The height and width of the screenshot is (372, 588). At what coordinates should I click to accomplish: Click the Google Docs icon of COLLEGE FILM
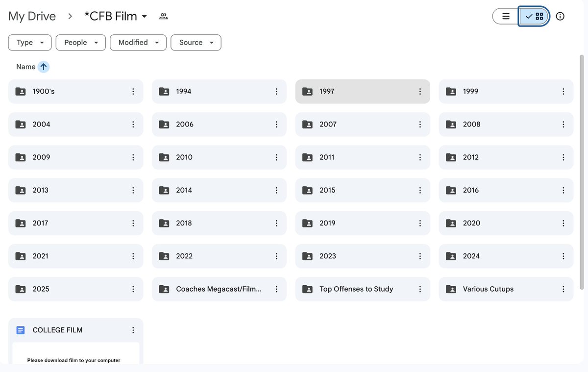(21, 330)
